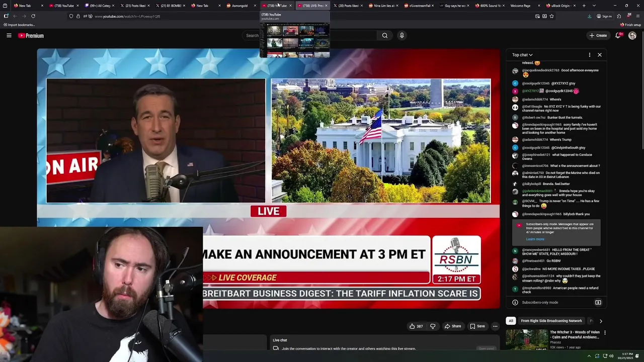Start voice search with microphone icon
Viewport: 644px width, 362px height.
tap(401, 35)
